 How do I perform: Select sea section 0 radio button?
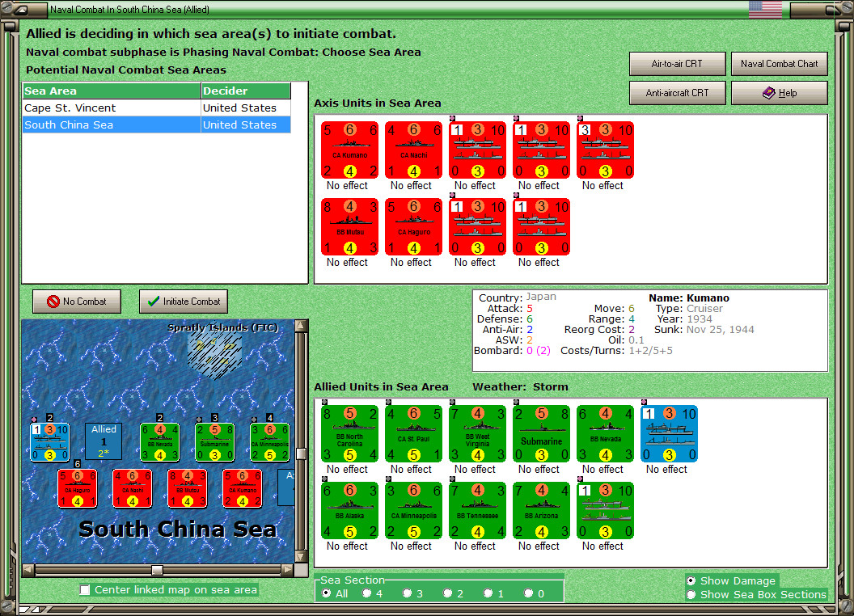pos(528,593)
